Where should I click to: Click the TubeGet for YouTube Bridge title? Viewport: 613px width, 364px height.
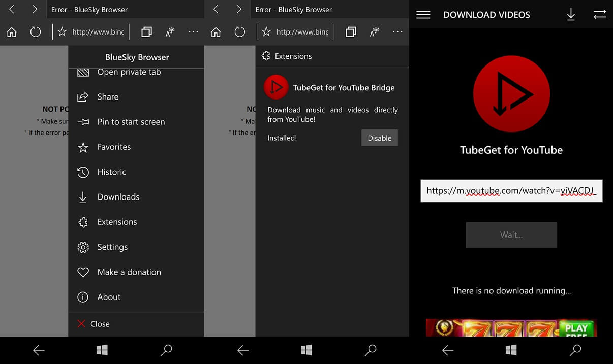[344, 88]
